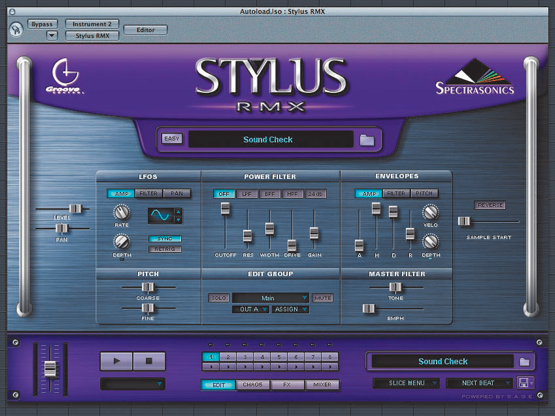This screenshot has height=416, width=555.
Task: Click the LFO sine waveform display
Action: pyautogui.click(x=161, y=215)
